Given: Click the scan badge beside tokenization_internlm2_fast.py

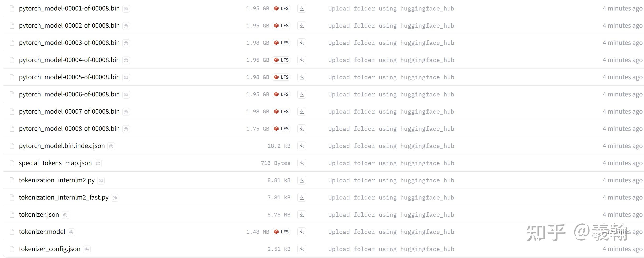Looking at the screenshot, I should pyautogui.click(x=115, y=198).
